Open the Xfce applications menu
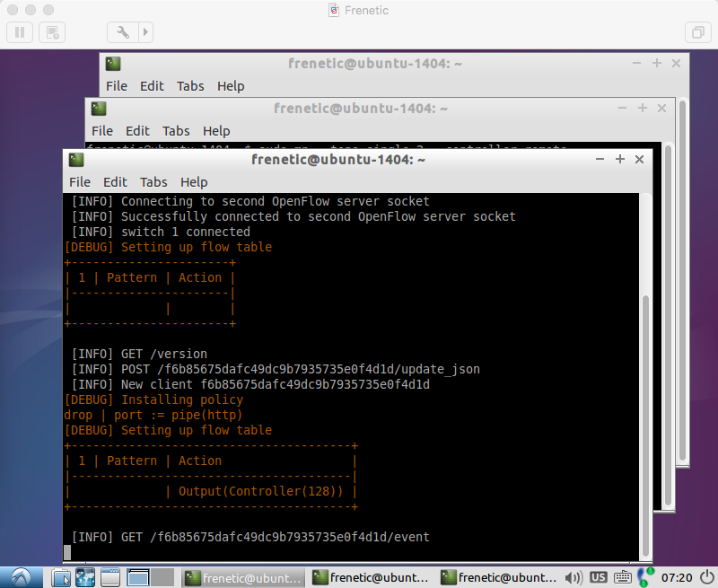Image resolution: width=718 pixels, height=588 pixels. pos(22,577)
